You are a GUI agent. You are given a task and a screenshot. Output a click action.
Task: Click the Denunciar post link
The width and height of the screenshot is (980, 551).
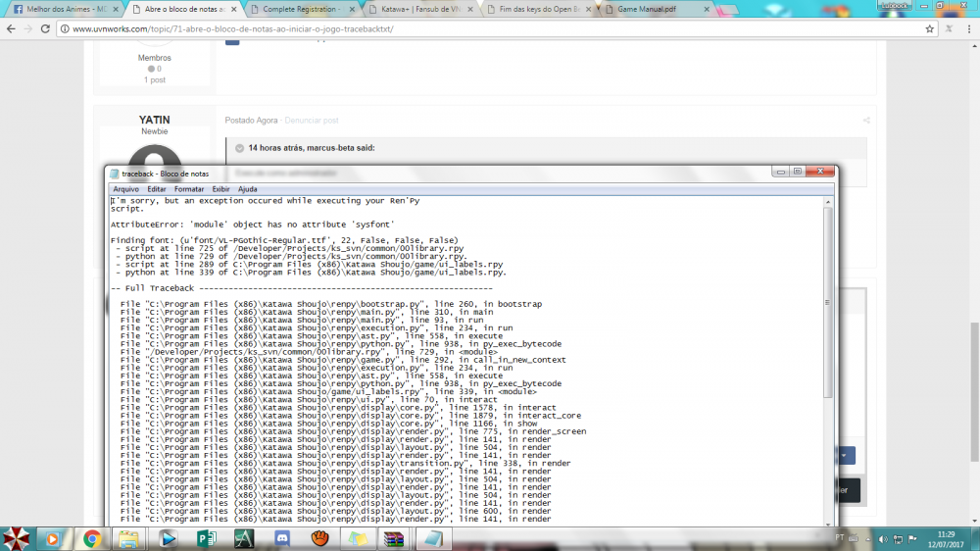click(312, 120)
